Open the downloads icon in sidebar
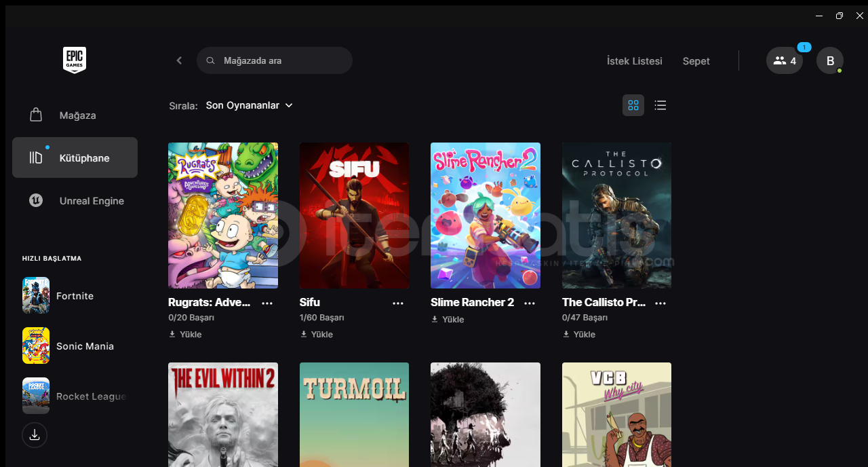868x467 pixels. click(35, 435)
